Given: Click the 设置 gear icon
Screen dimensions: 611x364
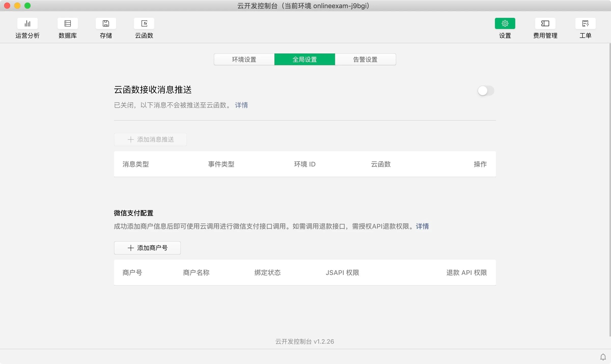Looking at the screenshot, I should 505,24.
